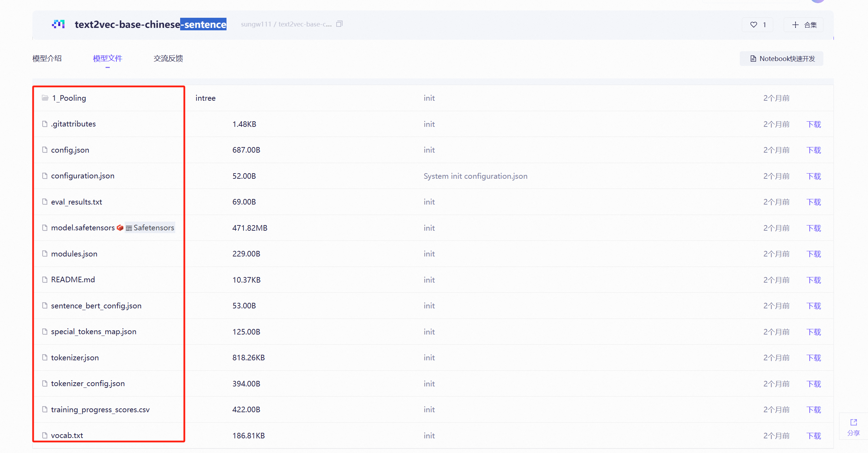Click the file icon next to vocab.txt
The width and height of the screenshot is (868, 453).
(x=45, y=435)
